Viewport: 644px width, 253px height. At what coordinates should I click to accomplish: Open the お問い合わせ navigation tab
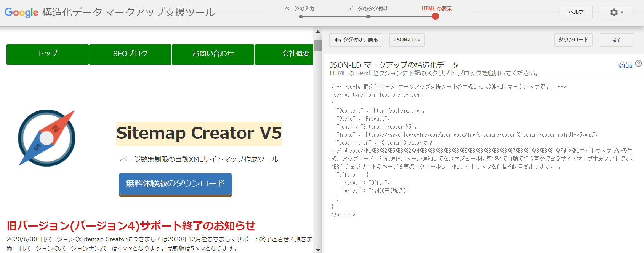click(213, 54)
